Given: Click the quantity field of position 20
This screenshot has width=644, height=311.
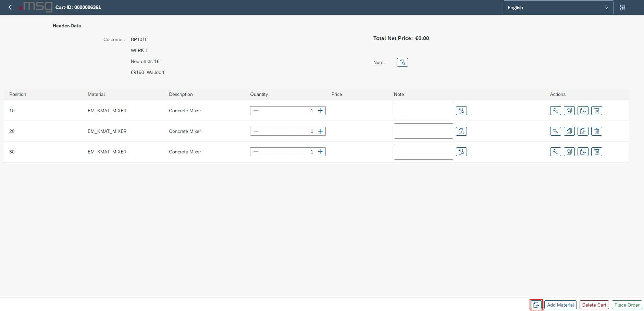Looking at the screenshot, I should tap(288, 131).
